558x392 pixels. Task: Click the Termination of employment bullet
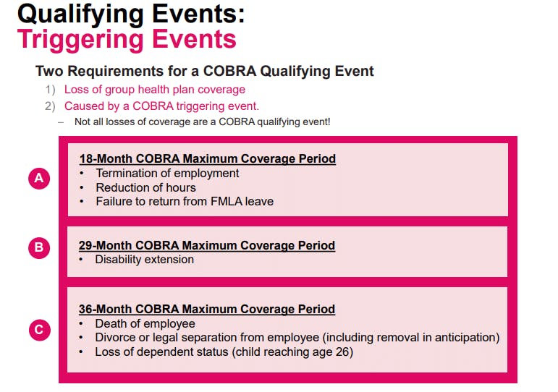167,174
